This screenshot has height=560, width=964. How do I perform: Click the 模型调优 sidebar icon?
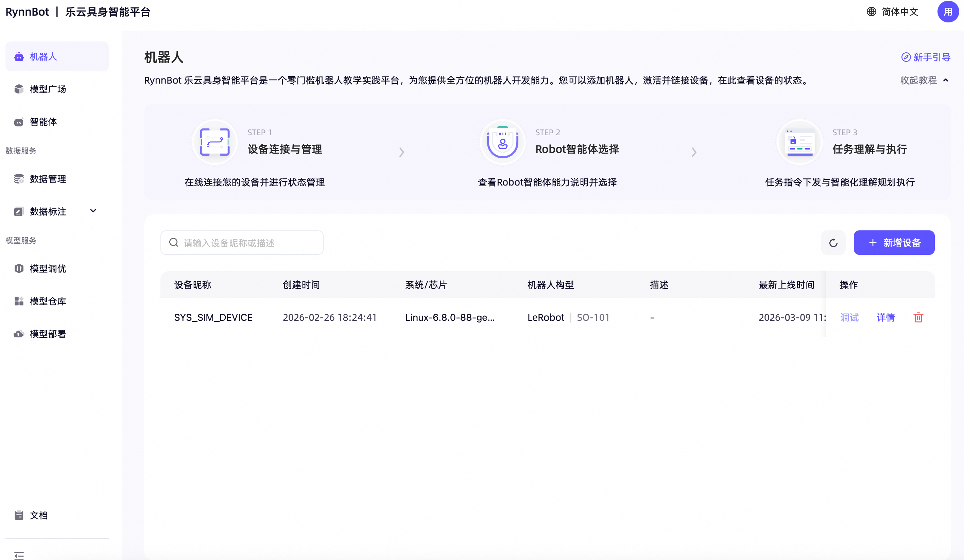[19, 268]
